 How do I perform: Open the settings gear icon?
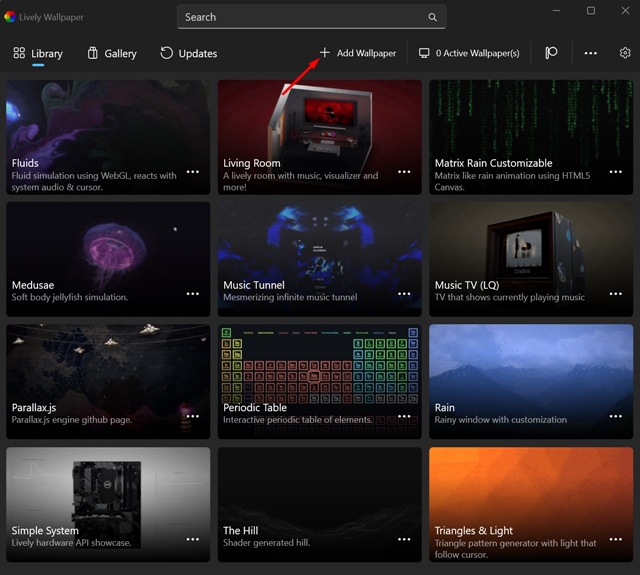[624, 53]
